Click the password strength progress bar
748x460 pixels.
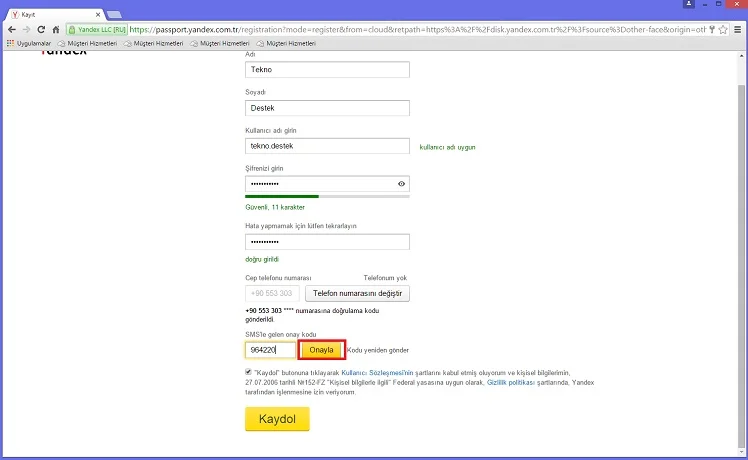tap(327, 197)
